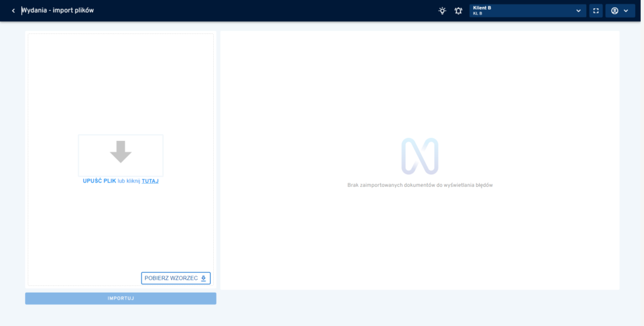Click the empty area of upload panel
This screenshot has width=644, height=326.
(x=121, y=82)
